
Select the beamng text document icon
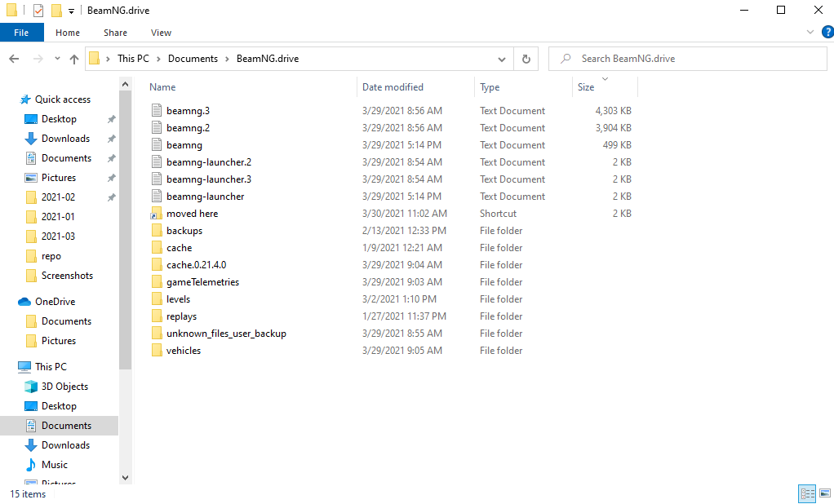click(157, 144)
